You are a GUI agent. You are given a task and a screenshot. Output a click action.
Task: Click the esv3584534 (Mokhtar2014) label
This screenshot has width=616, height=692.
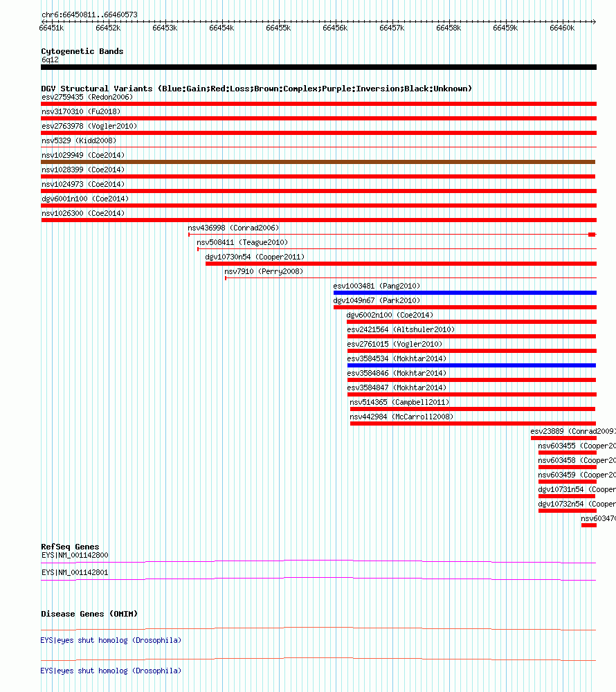click(x=397, y=359)
